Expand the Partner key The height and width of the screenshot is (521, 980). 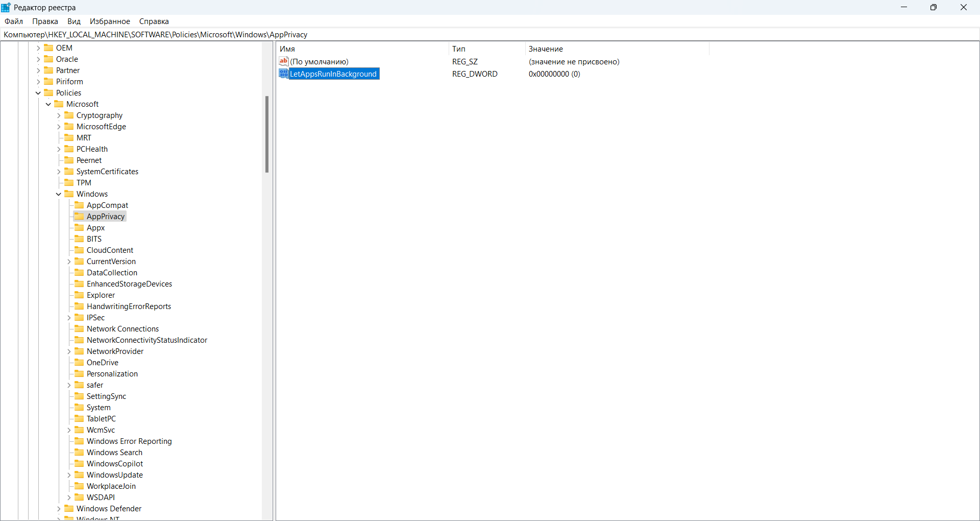(x=38, y=70)
